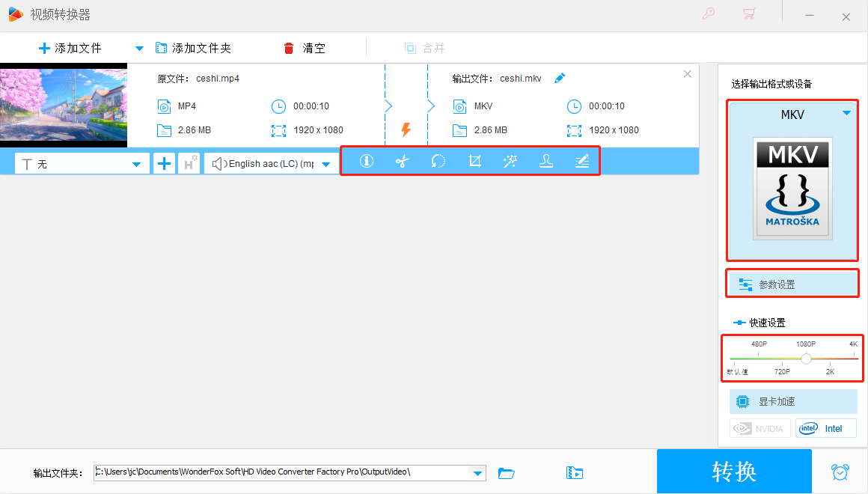Click the 显卡加速 GPU acceleration button

(x=793, y=401)
